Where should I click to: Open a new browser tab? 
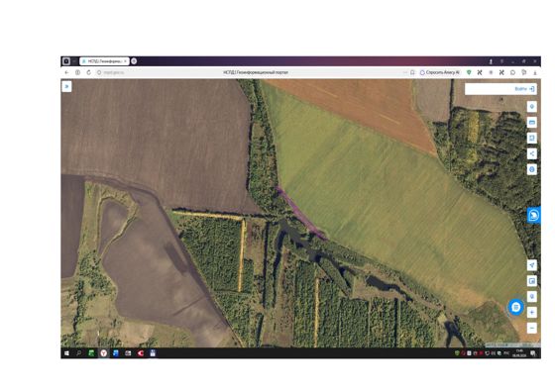pos(134,61)
